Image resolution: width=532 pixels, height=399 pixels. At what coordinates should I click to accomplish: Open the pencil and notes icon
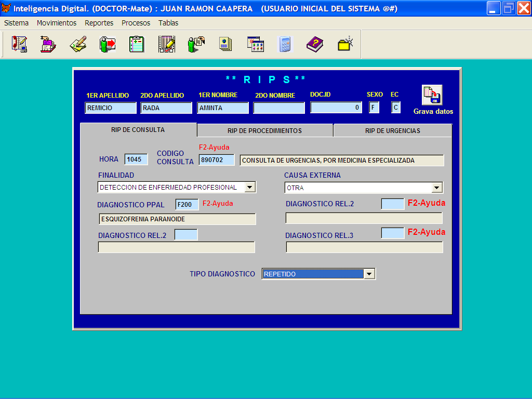pyautogui.click(x=78, y=44)
